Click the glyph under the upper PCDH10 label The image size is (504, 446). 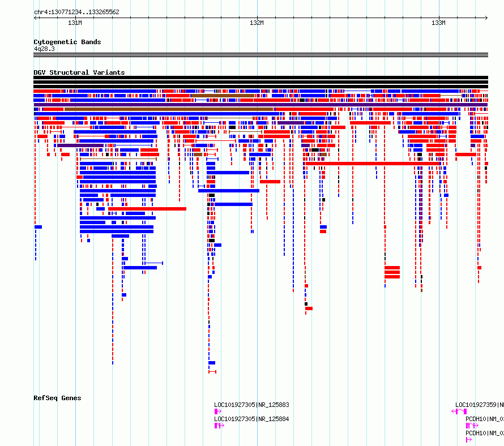click(x=472, y=426)
